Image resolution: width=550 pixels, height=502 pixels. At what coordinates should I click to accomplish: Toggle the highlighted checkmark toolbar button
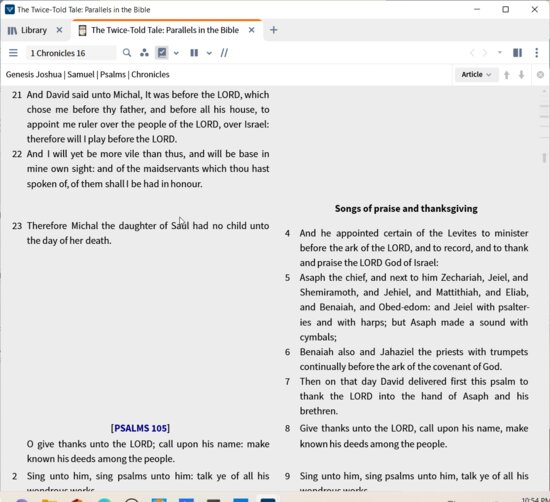[162, 53]
